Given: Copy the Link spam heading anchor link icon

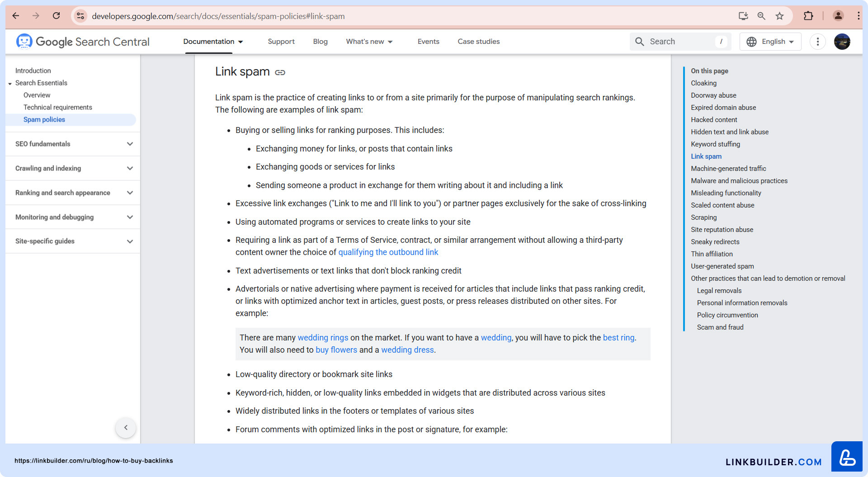Looking at the screenshot, I should pyautogui.click(x=280, y=72).
